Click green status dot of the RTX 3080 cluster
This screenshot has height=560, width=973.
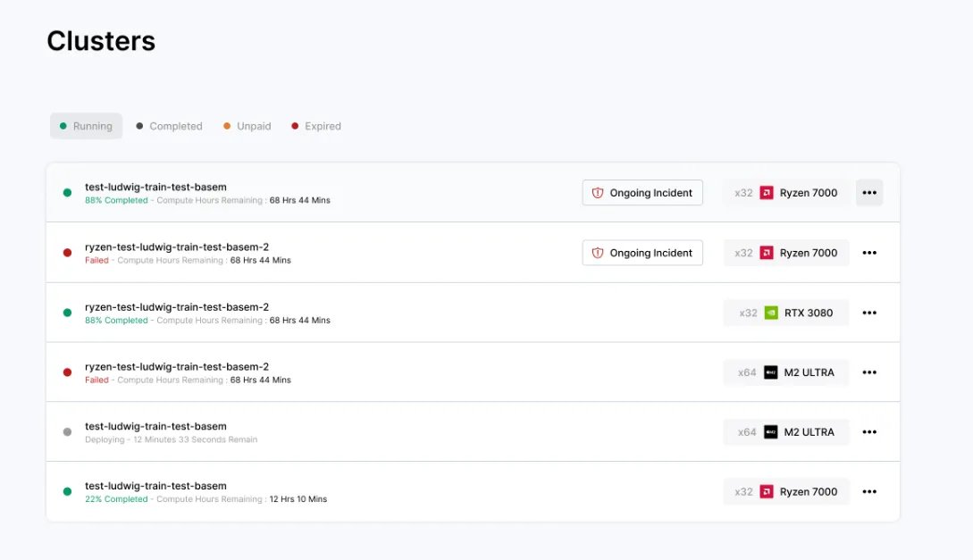pyautogui.click(x=67, y=313)
